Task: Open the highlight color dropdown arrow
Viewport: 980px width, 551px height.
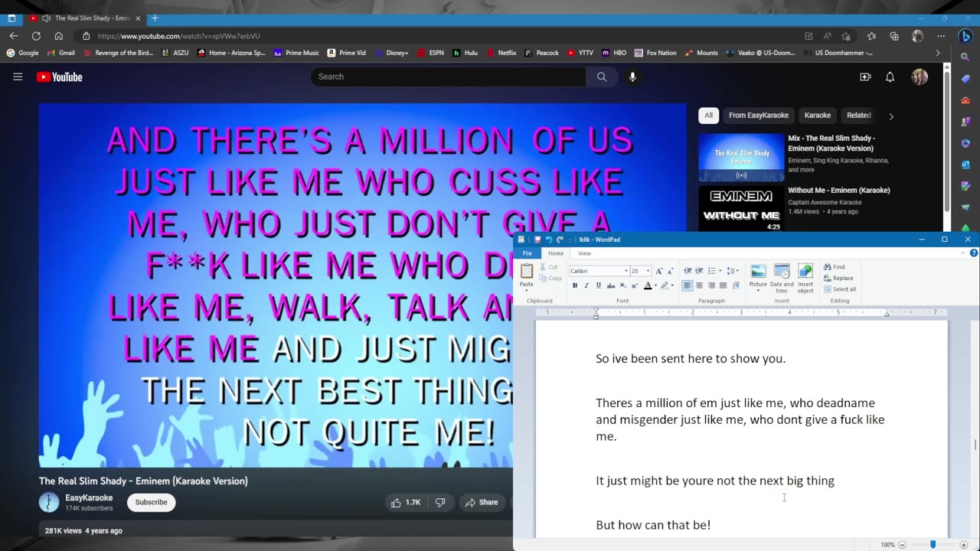Action: point(672,285)
